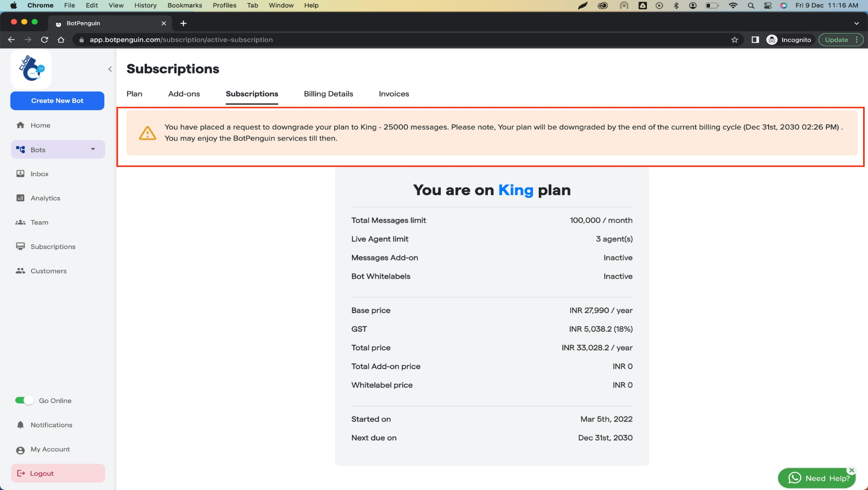Click the Bots sidebar icon
Viewport: 868px width, 490px height.
tap(21, 149)
